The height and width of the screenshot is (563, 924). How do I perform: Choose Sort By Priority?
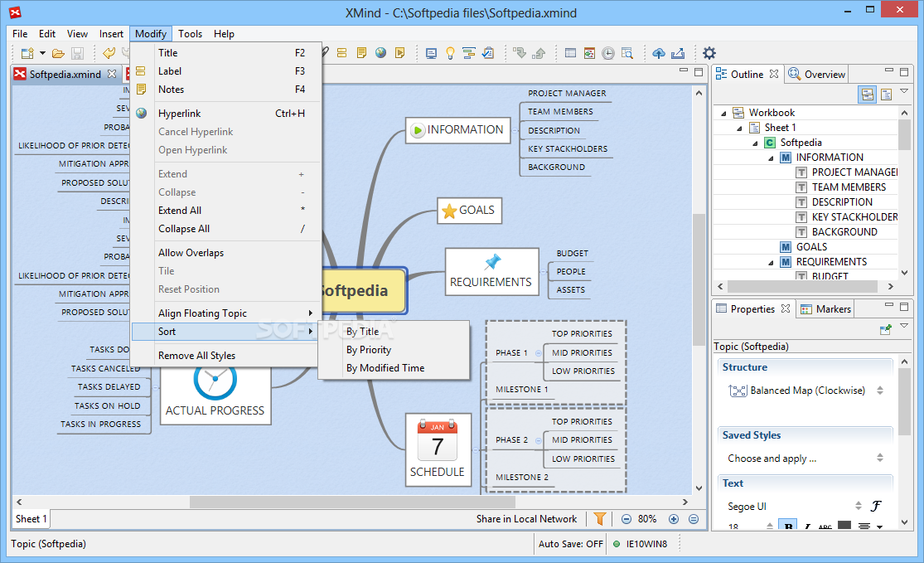394,350
